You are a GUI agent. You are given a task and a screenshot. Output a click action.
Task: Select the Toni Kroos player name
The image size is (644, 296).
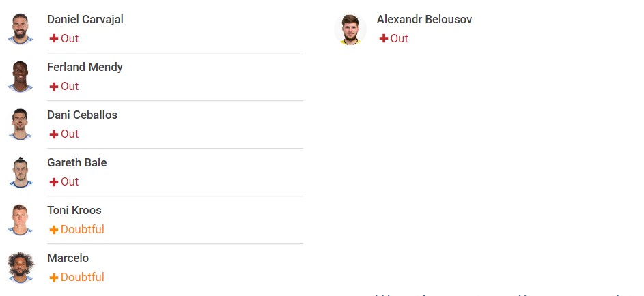point(74,210)
